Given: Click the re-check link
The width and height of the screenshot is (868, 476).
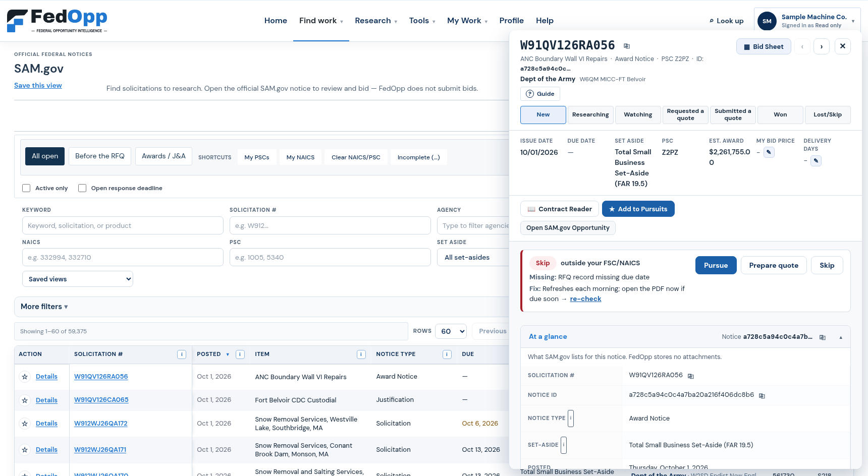Looking at the screenshot, I should pos(585,299).
